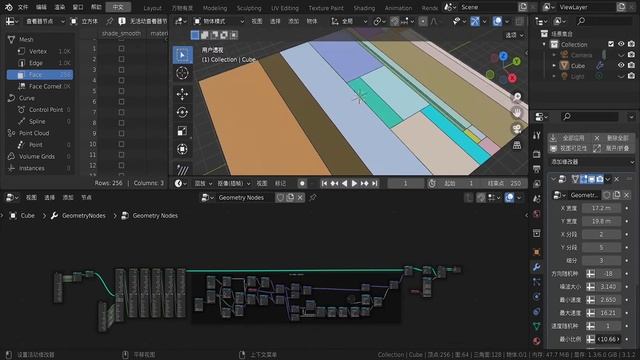Jump to the timeline start frame

click(324, 183)
